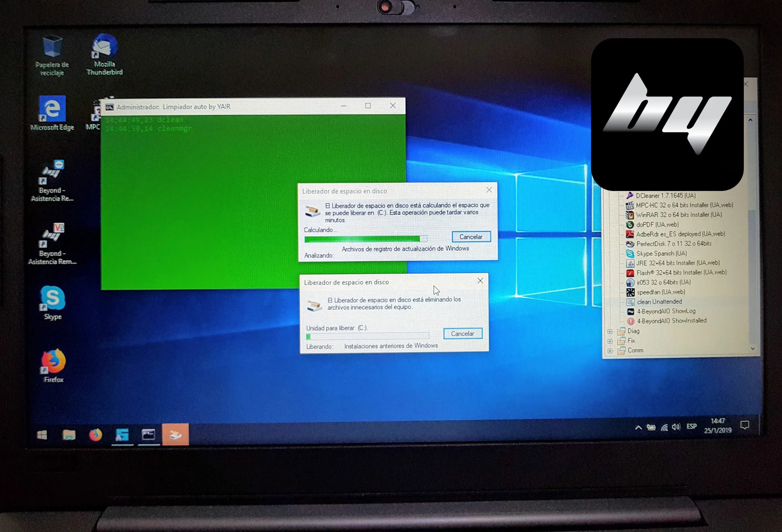
Task: Expand the Comm folder node
Action: pyautogui.click(x=610, y=351)
